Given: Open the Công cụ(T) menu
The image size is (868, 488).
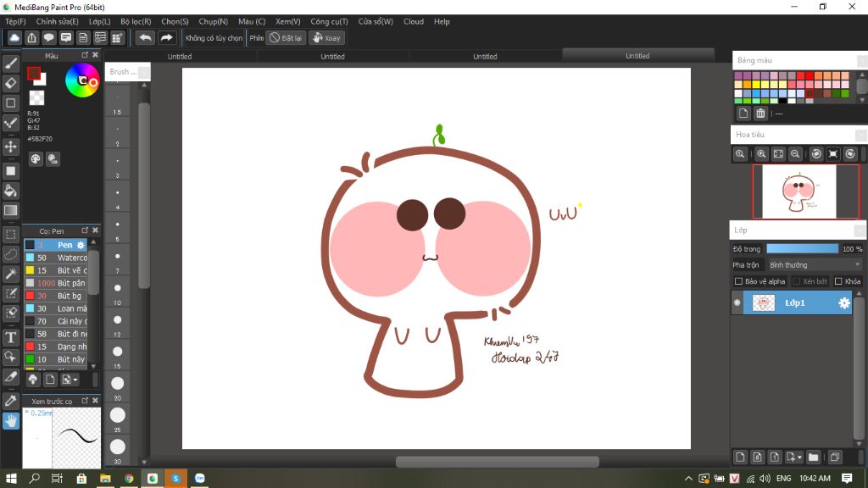Looking at the screenshot, I should [x=329, y=21].
